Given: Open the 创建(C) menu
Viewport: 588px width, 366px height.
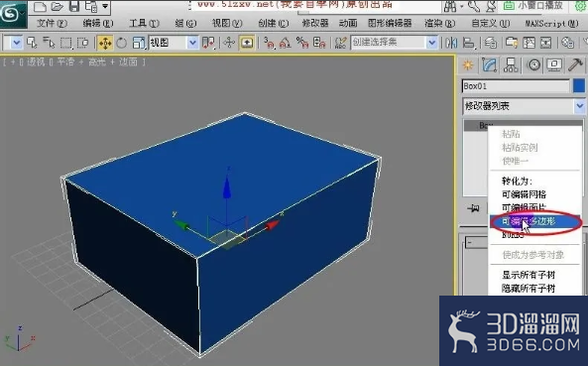Looking at the screenshot, I should [x=274, y=23].
